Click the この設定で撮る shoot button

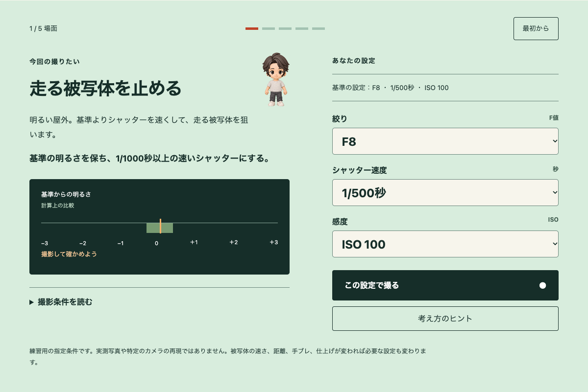click(x=445, y=285)
